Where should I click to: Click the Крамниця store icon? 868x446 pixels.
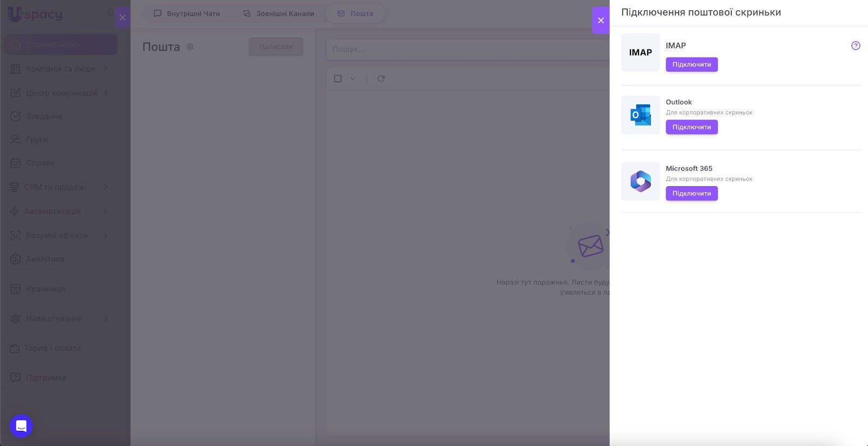(x=16, y=289)
